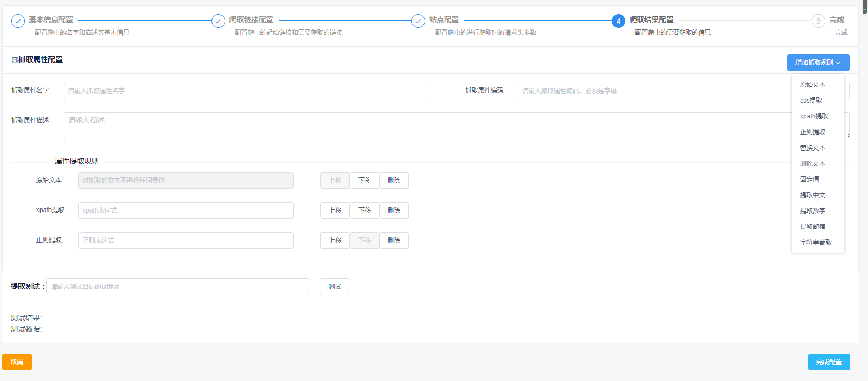The height and width of the screenshot is (381, 868).
Task: Select 提取邮箱 rule option
Action: [x=818, y=227]
